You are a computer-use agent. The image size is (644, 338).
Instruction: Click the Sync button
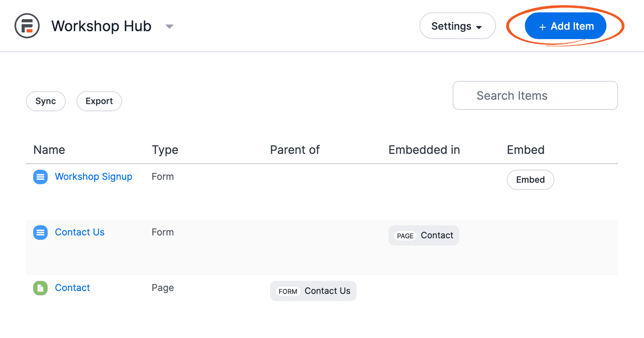(x=46, y=101)
